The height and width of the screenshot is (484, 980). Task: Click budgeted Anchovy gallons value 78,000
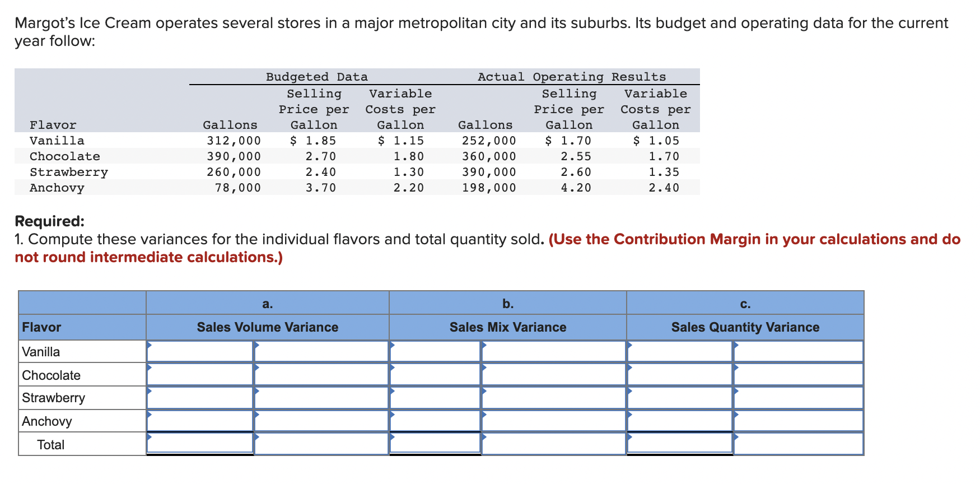238,188
